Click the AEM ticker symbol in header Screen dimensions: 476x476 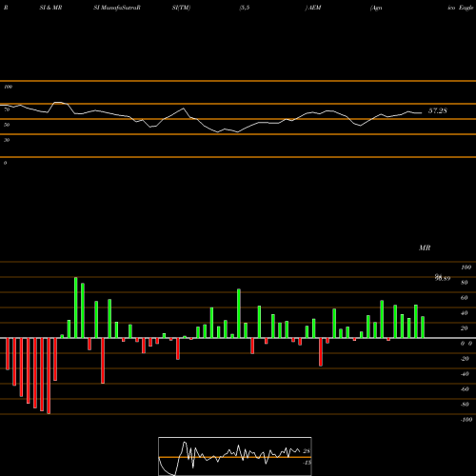314,8
